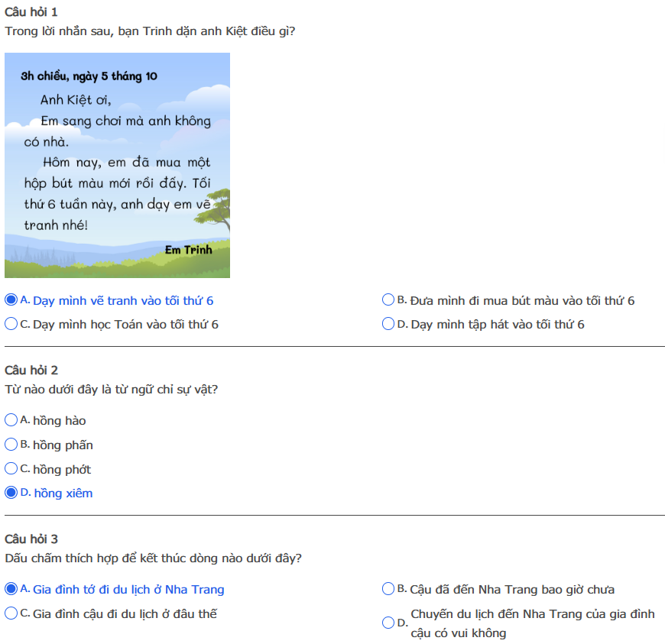This screenshot has width=665, height=644.
Task: Choose 'Cậu đã đến Nha Trang bao giờ chưa'
Action: pos(388,589)
